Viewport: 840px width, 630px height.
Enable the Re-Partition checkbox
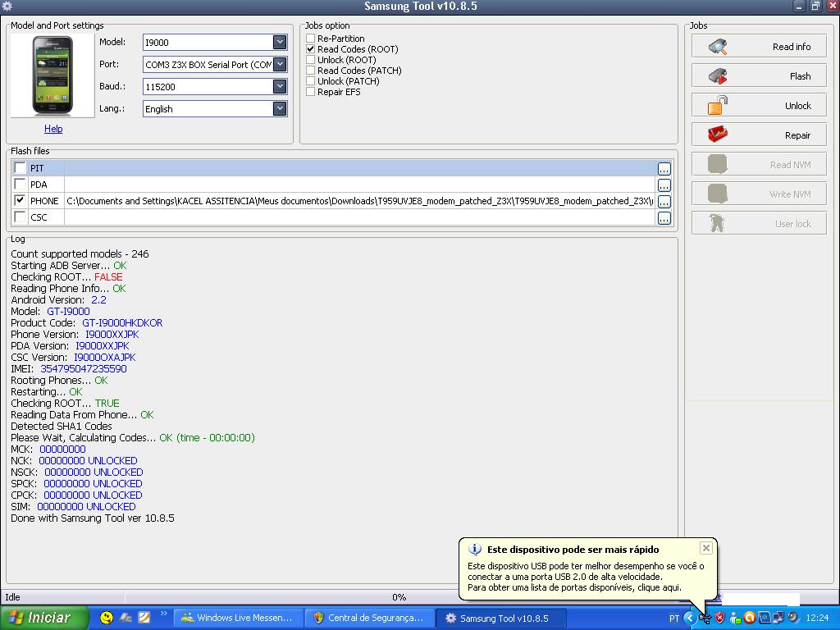(x=310, y=39)
